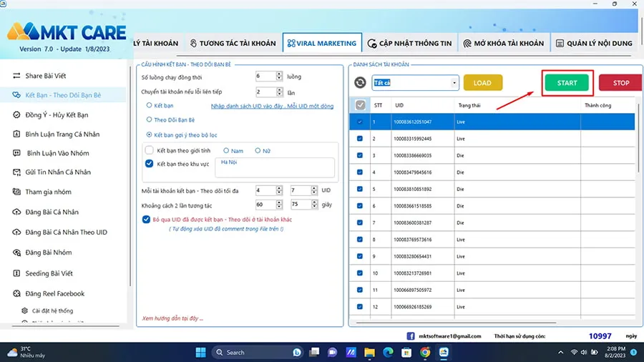Open Google Chrome from the taskbar
The image size is (644, 362).
425,353
